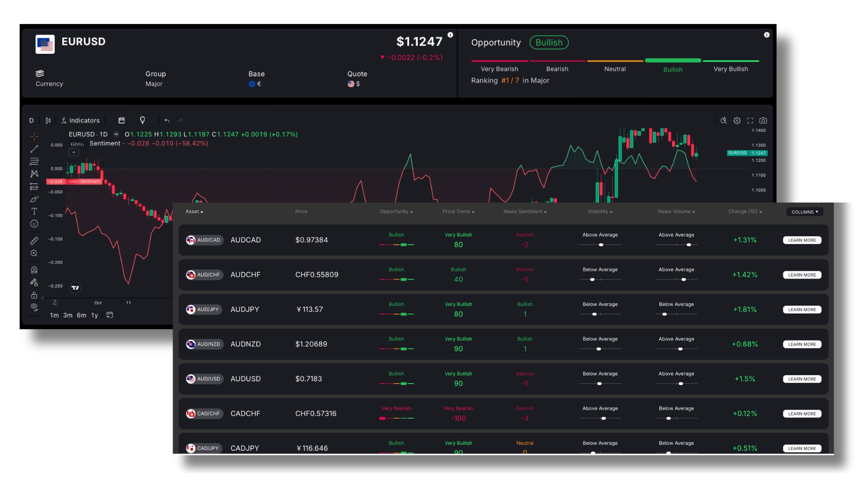Image resolution: width=868 pixels, height=488 pixels.
Task: Click the chart snapshot camera icon
Action: [x=763, y=121]
